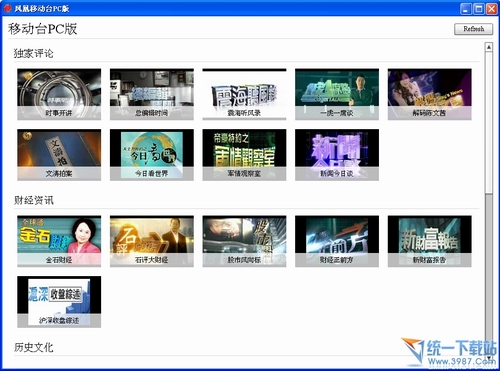This screenshot has width=500, height=371.
Task: Open the 新闻今日谈 program thumbnail
Action: (337, 155)
